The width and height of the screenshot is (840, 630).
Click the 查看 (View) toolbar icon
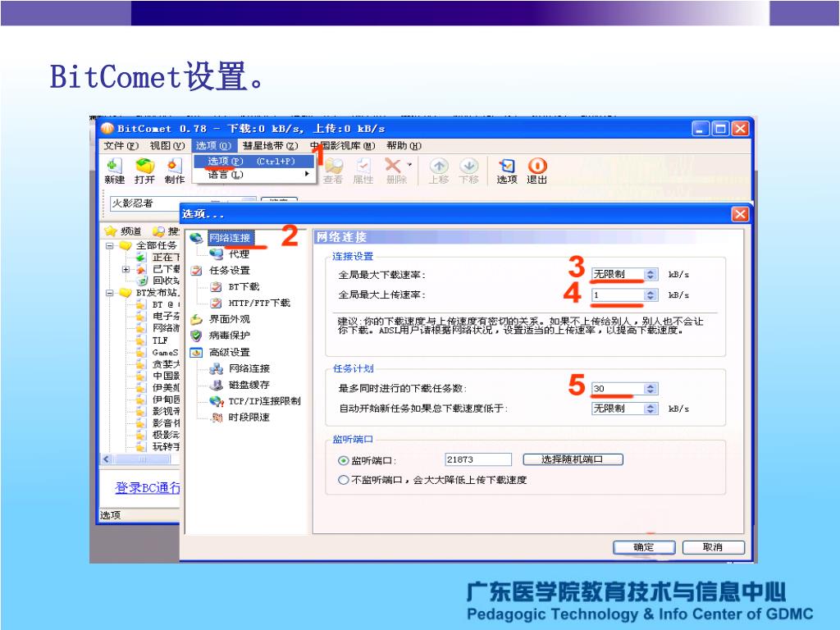(x=333, y=171)
